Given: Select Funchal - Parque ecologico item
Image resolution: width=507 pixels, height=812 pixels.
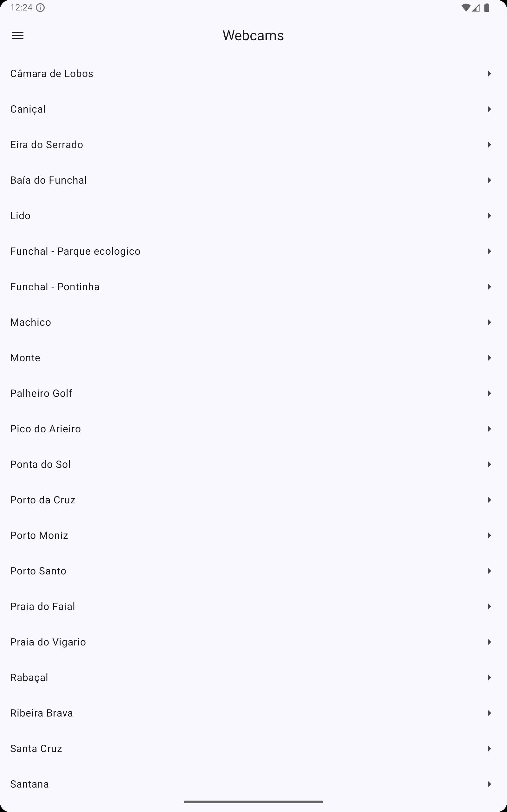Looking at the screenshot, I should pos(75,251).
